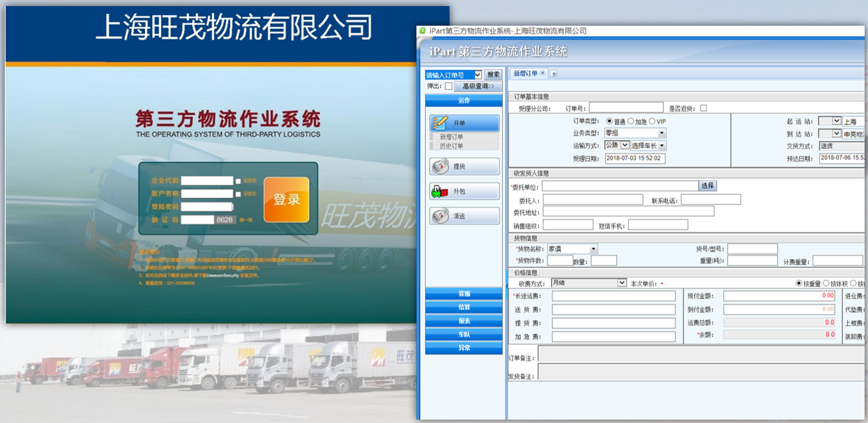Click the 销售组织 input field
The height and width of the screenshot is (423, 868).
[568, 225]
